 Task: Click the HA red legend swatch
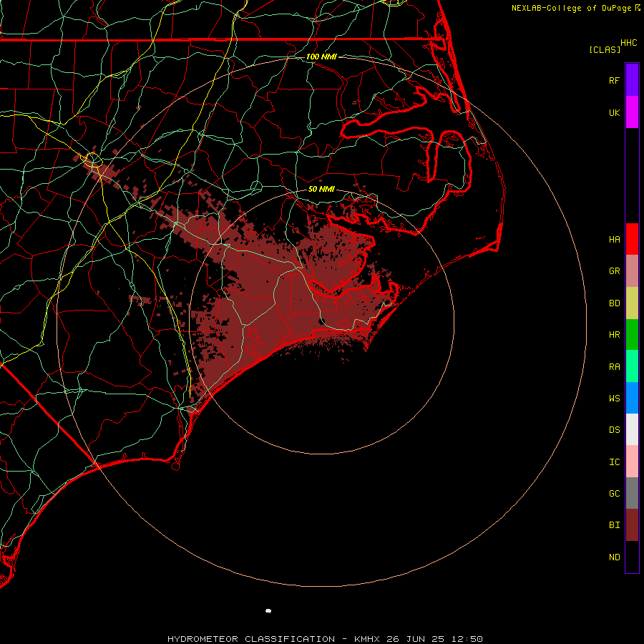pos(632,239)
